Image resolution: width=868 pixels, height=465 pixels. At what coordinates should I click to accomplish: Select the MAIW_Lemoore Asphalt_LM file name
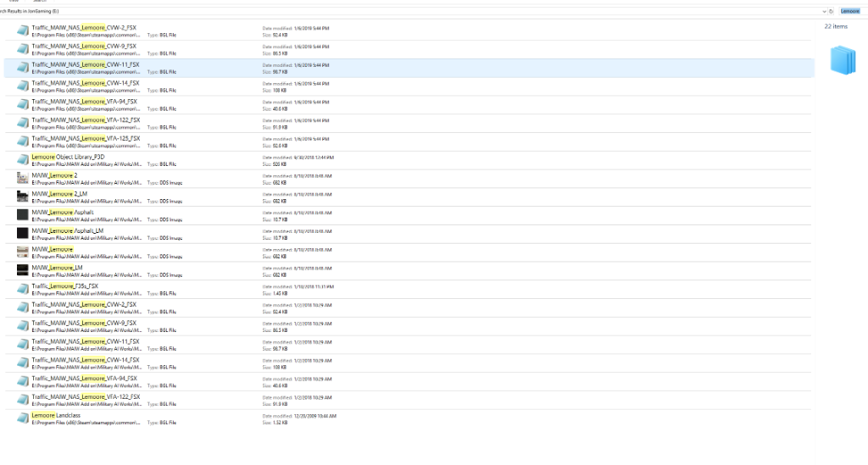point(68,230)
